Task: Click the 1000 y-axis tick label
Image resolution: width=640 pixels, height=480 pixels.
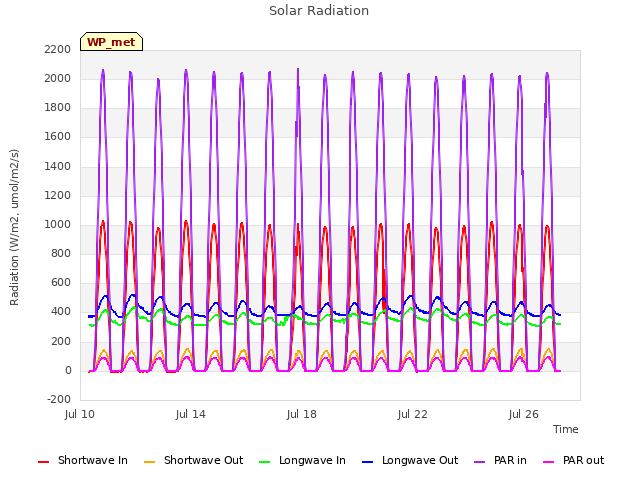Action: click(x=58, y=224)
